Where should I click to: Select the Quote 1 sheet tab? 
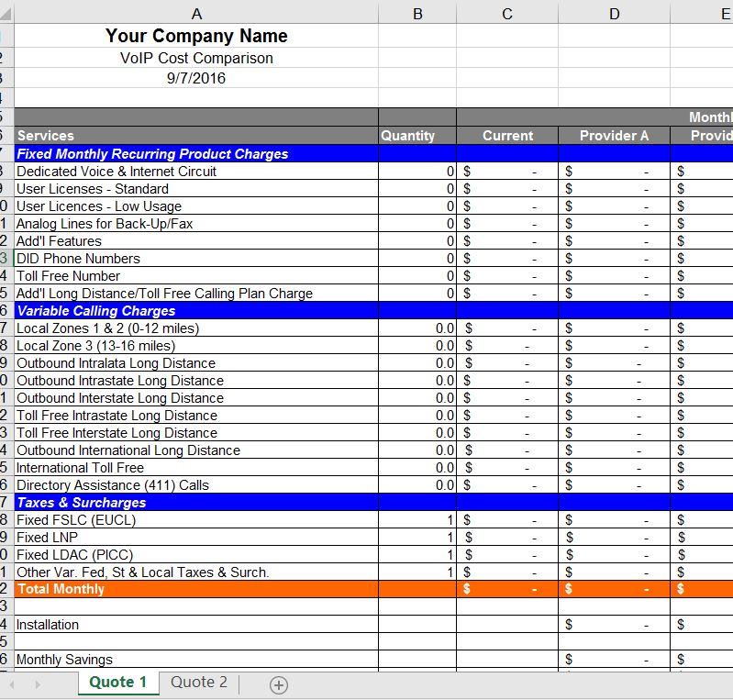pyautogui.click(x=117, y=683)
